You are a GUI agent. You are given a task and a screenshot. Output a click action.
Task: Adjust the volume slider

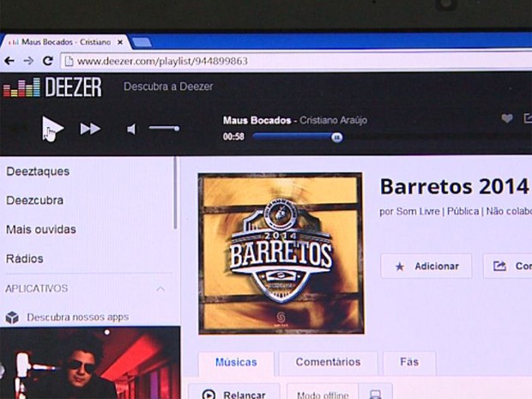tap(164, 128)
